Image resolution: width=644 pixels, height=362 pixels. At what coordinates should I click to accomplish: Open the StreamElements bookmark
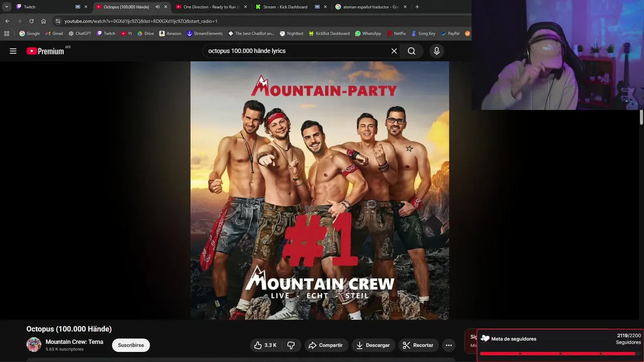click(x=204, y=34)
